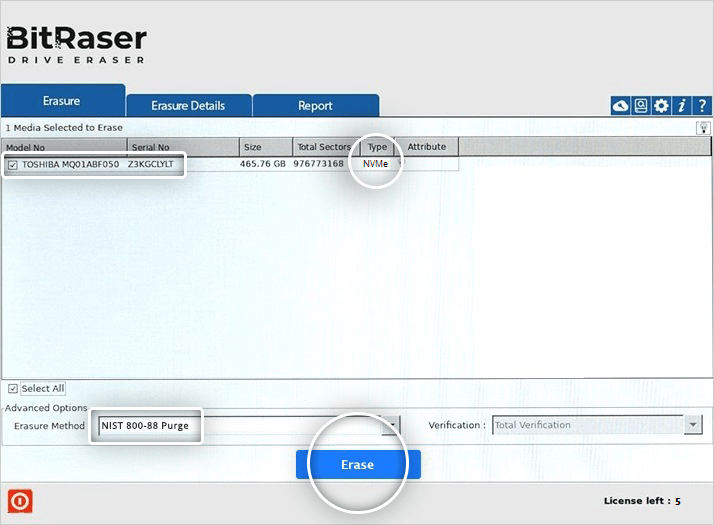Select the Erasure tab

click(x=61, y=101)
